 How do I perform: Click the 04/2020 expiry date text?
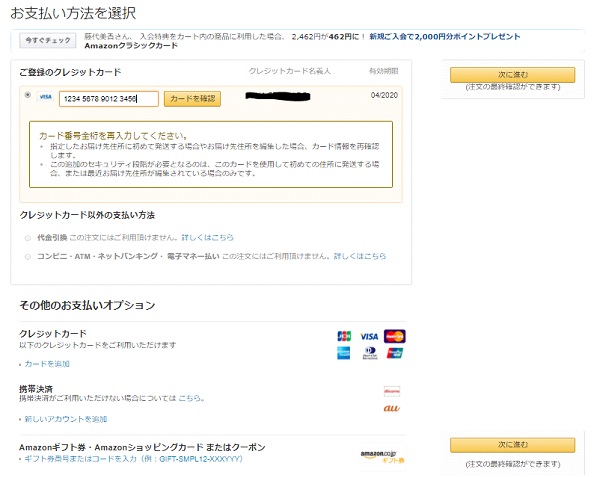click(x=384, y=95)
